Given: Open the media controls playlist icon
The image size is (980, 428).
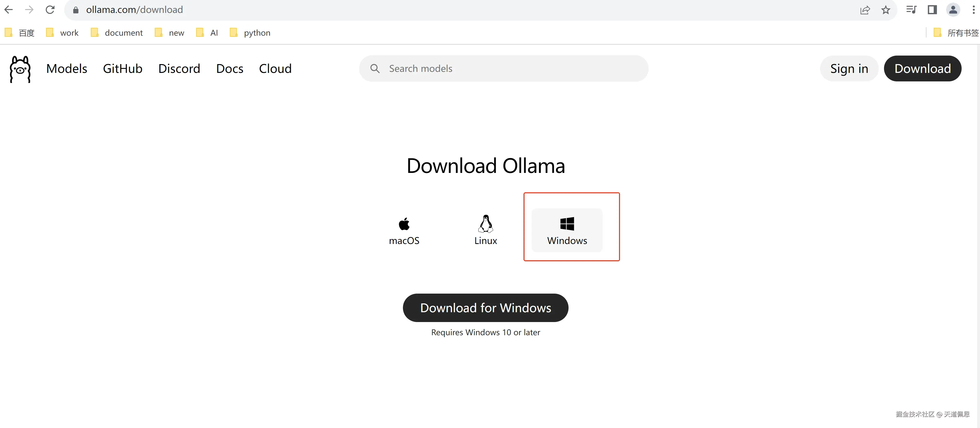Looking at the screenshot, I should 911,10.
